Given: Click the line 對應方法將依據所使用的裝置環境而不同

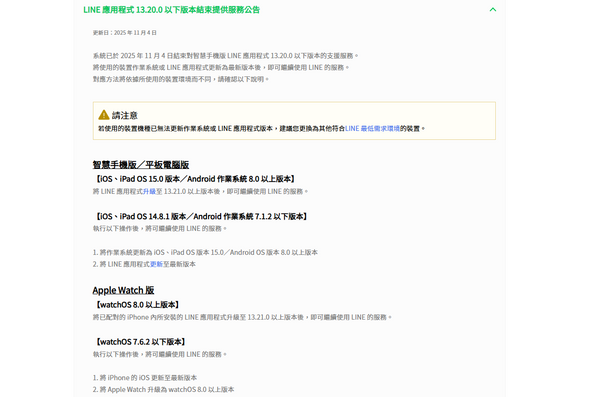Looking at the screenshot, I should coord(181,79).
